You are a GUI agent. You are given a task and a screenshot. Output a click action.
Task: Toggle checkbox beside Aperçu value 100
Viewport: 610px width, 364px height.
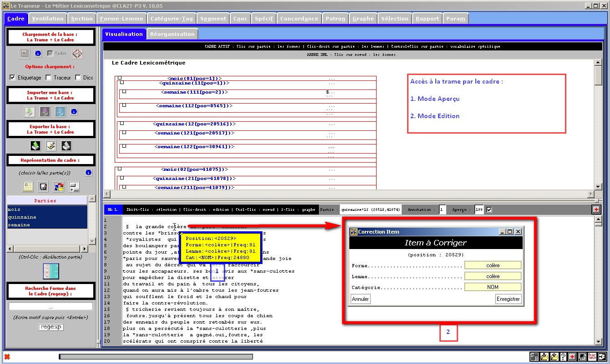click(x=489, y=209)
